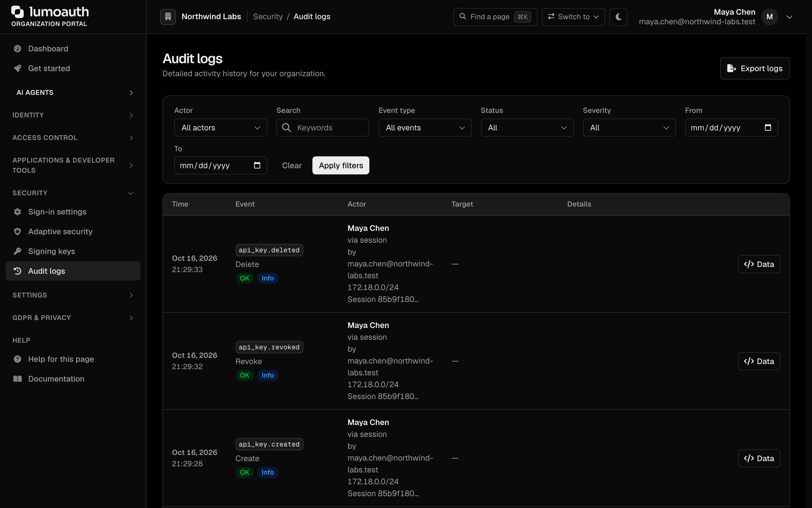Open the Severity filter dropdown
The height and width of the screenshot is (508, 812).
click(x=629, y=128)
